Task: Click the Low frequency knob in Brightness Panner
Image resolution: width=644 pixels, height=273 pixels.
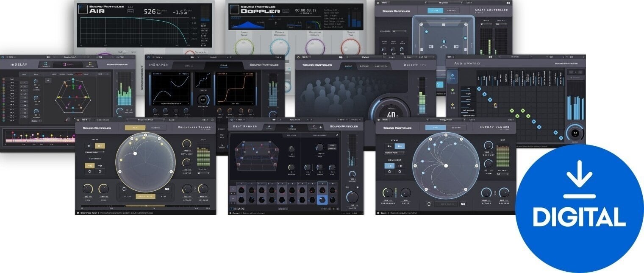Action: [88, 189]
